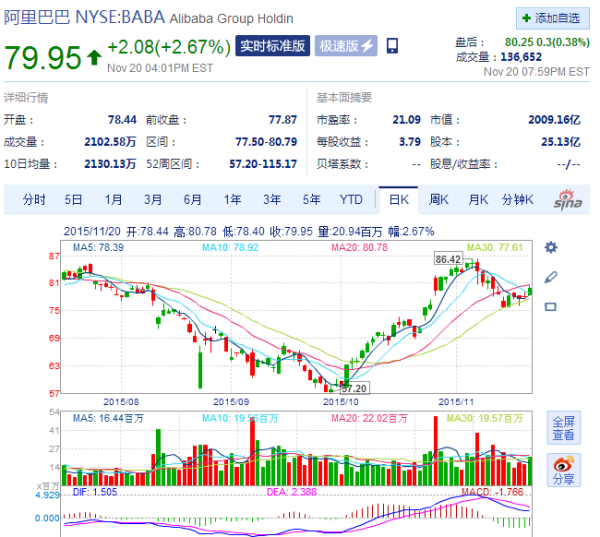This screenshot has height=537, width=600.
Task: Switch to 极速版 fast version
Action: pyautogui.click(x=346, y=46)
